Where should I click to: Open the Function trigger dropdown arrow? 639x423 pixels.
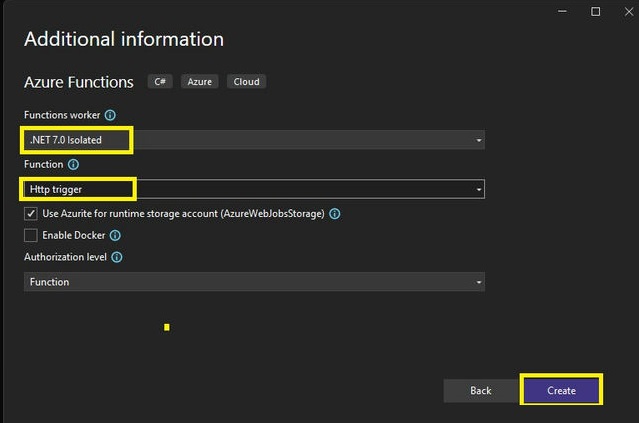tap(479, 189)
